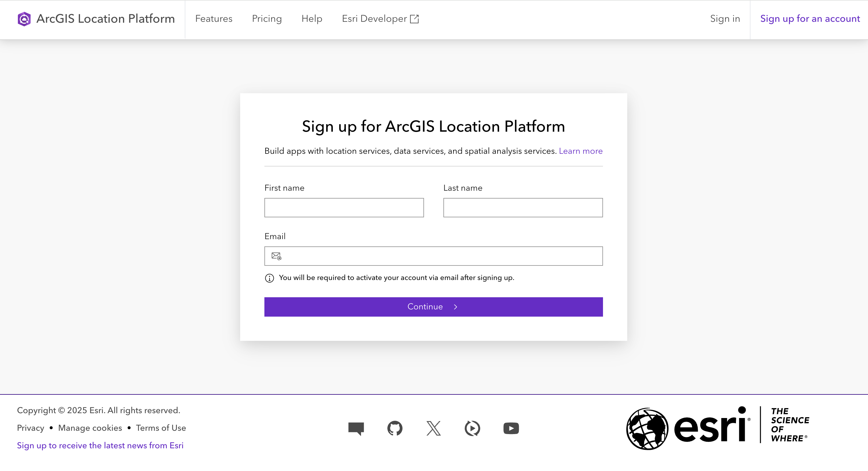The height and width of the screenshot is (471, 868).
Task: Click the Learn more link
Action: pos(580,151)
